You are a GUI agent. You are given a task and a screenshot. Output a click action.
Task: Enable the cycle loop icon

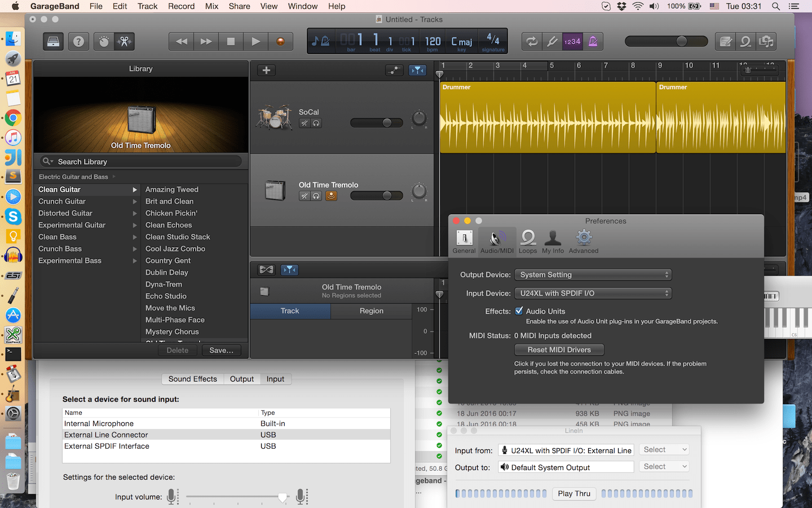(531, 41)
